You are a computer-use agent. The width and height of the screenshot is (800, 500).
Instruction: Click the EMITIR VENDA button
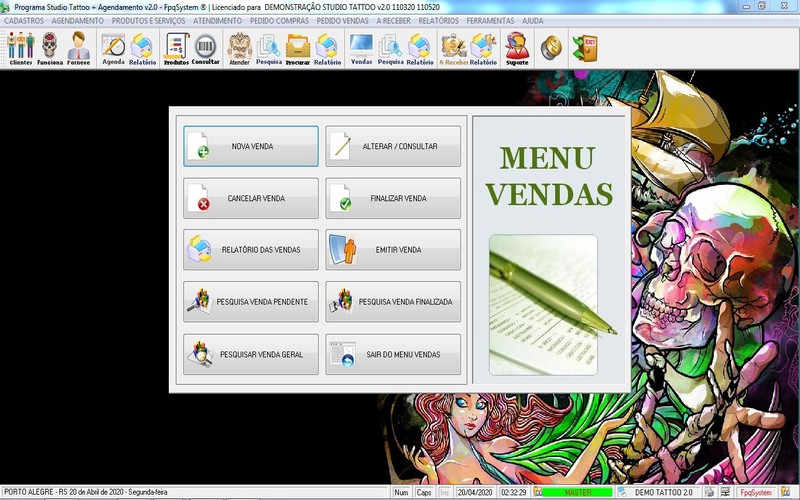pyautogui.click(x=393, y=250)
